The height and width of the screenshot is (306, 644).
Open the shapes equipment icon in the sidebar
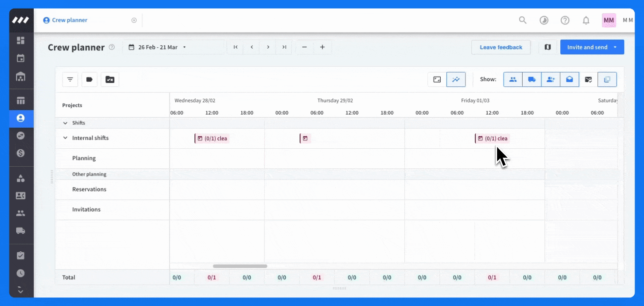click(x=20, y=178)
